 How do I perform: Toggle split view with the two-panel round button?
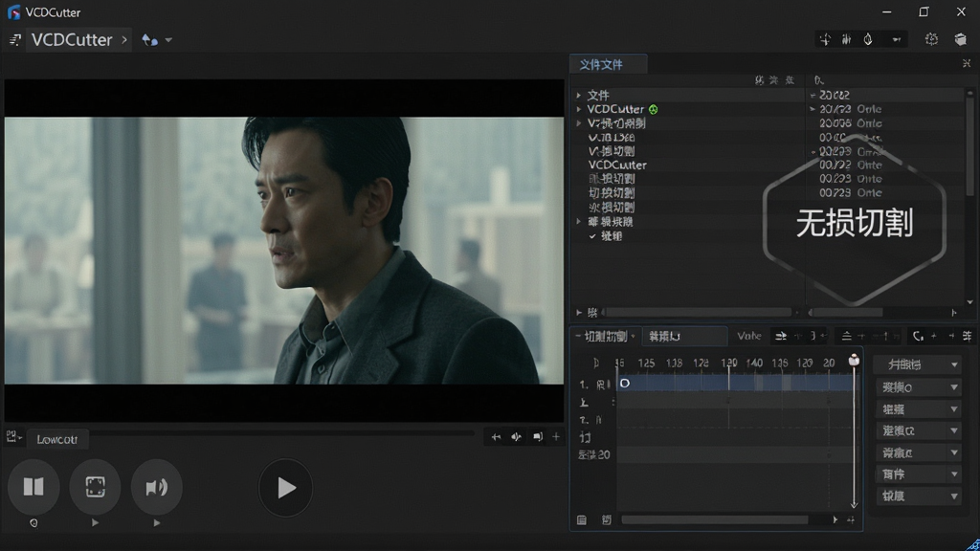(33, 487)
